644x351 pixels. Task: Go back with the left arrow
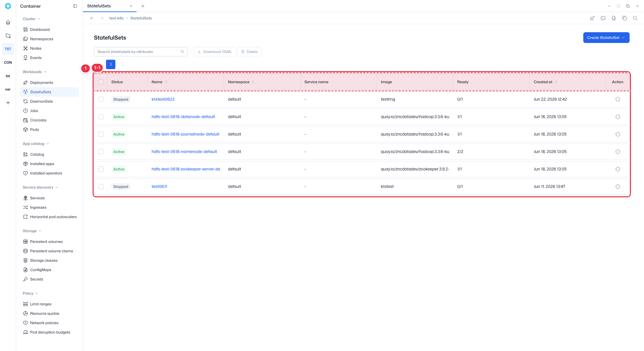click(92, 18)
